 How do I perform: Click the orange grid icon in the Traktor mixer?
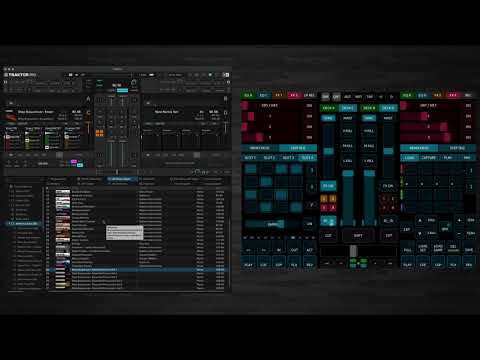(x=99, y=133)
